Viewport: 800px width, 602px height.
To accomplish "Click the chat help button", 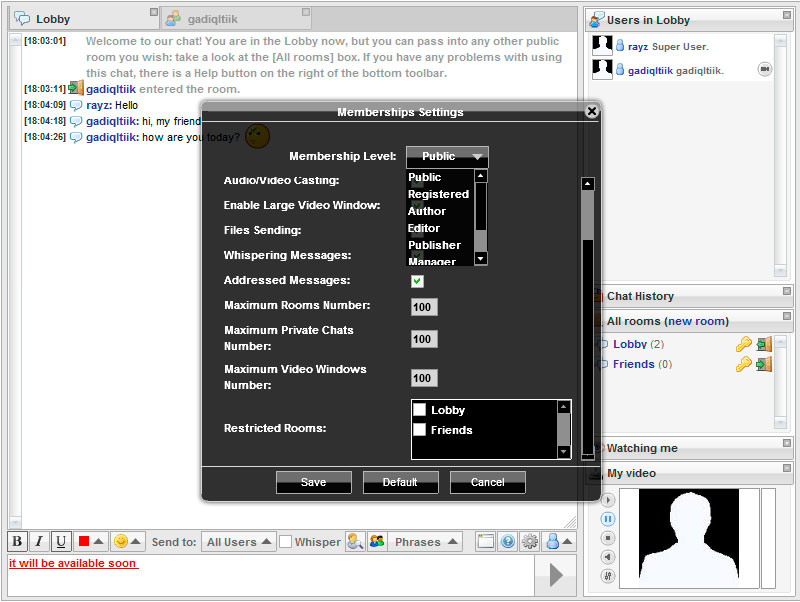I will point(508,541).
